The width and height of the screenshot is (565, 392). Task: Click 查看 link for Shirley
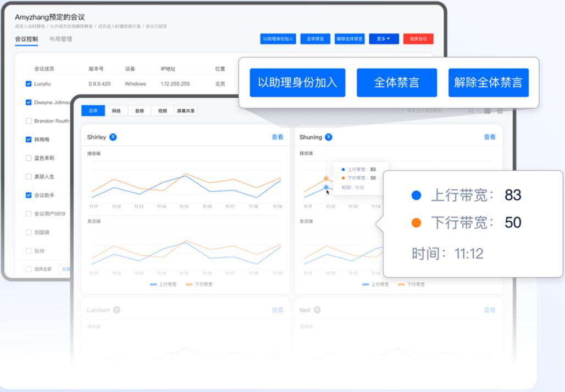(278, 137)
